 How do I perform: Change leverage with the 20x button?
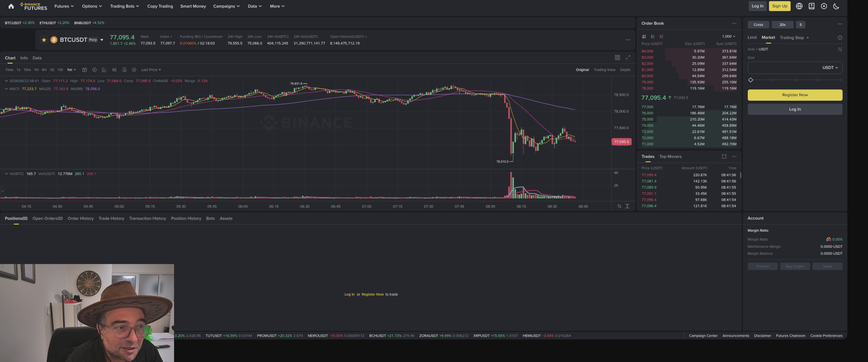point(782,25)
